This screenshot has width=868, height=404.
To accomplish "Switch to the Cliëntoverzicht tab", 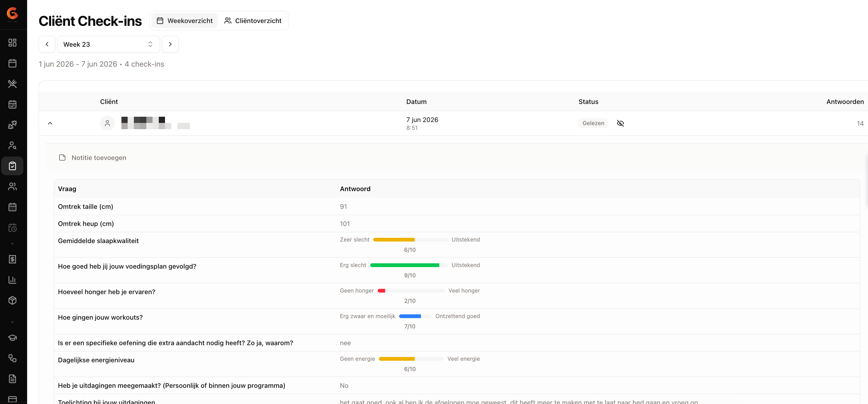I will (253, 21).
